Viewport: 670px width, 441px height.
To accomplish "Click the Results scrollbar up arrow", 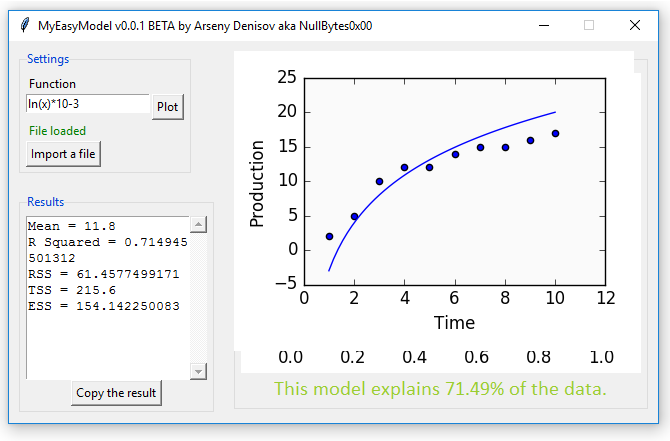I will click(x=198, y=224).
